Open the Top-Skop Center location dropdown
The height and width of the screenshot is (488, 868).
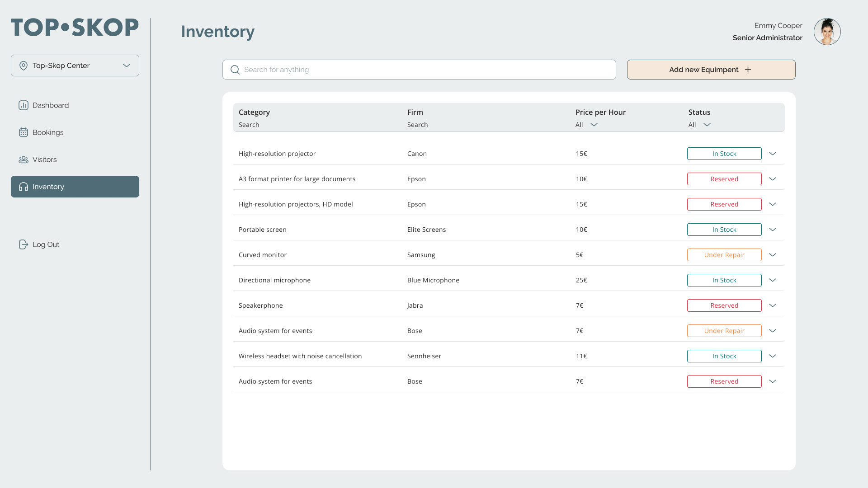[x=127, y=66]
